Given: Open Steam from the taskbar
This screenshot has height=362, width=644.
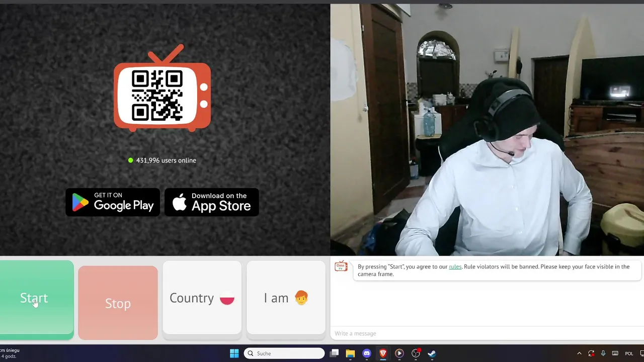Looking at the screenshot, I should pos(432,353).
